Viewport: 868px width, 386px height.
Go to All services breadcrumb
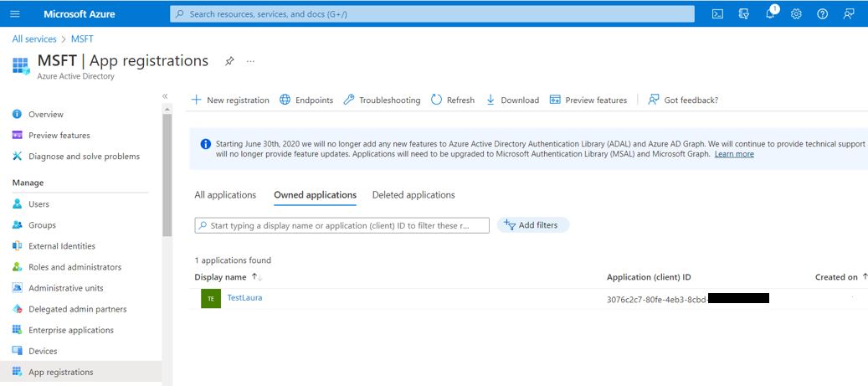[x=34, y=39]
